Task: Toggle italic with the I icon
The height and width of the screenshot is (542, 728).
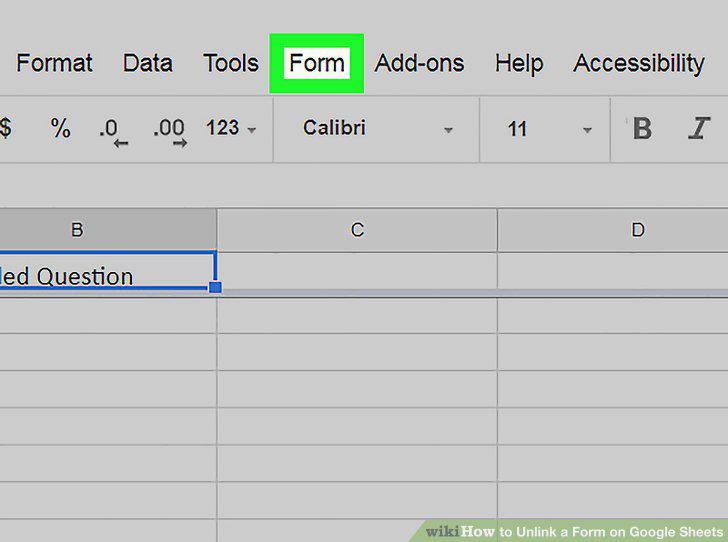Action: [698, 129]
